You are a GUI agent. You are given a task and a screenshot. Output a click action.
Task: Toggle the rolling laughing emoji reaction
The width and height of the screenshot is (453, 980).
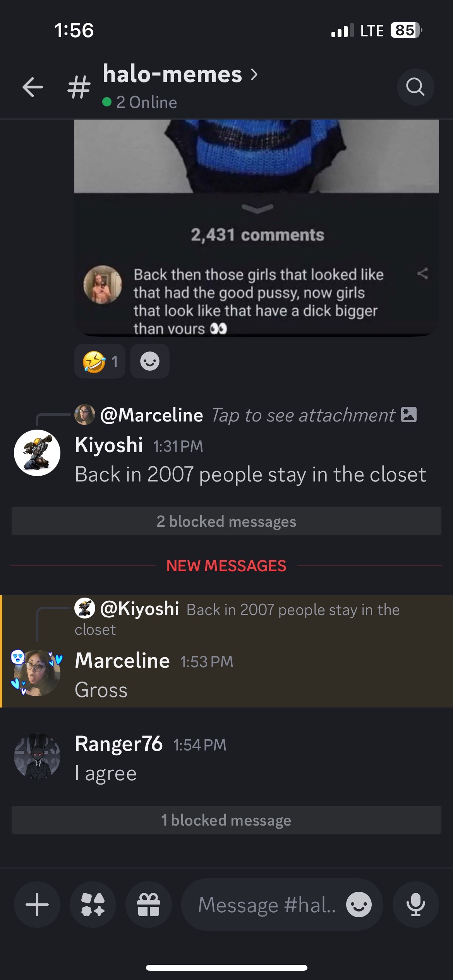coord(100,362)
